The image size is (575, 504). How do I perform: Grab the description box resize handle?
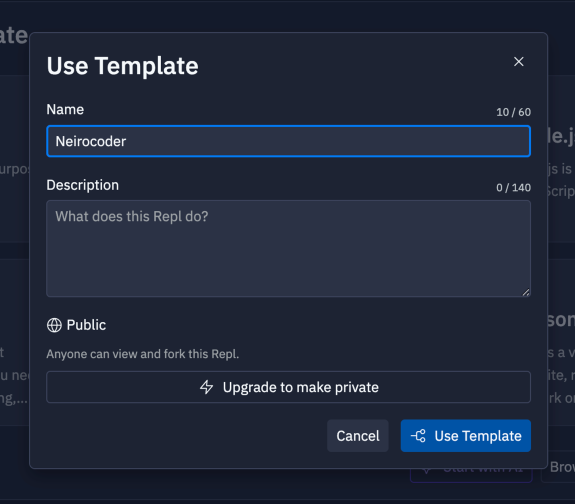point(526,292)
